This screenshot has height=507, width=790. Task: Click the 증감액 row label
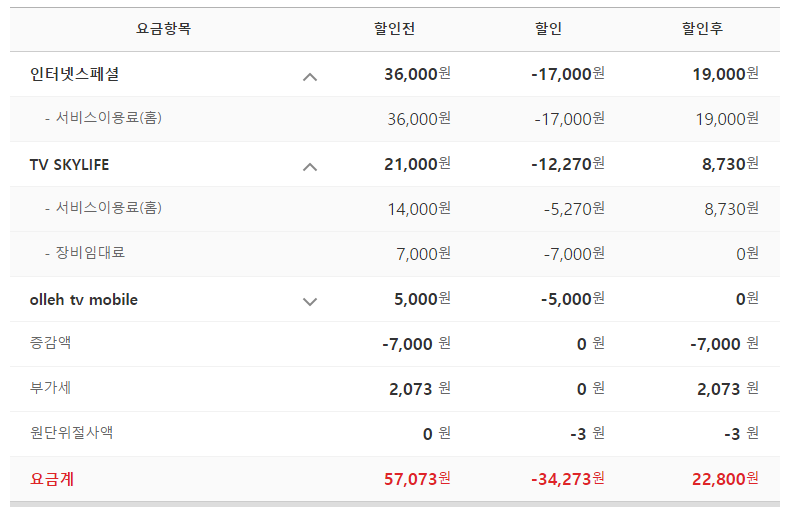pos(51,343)
